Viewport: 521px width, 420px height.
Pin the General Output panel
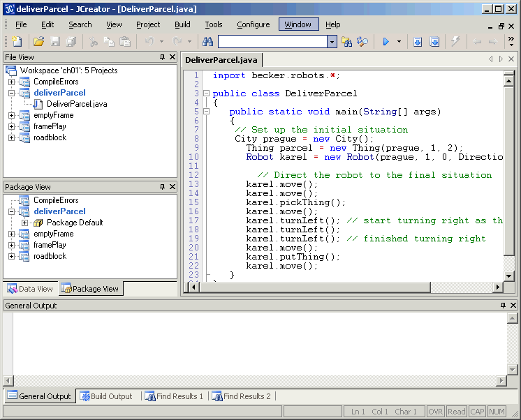[503, 306]
